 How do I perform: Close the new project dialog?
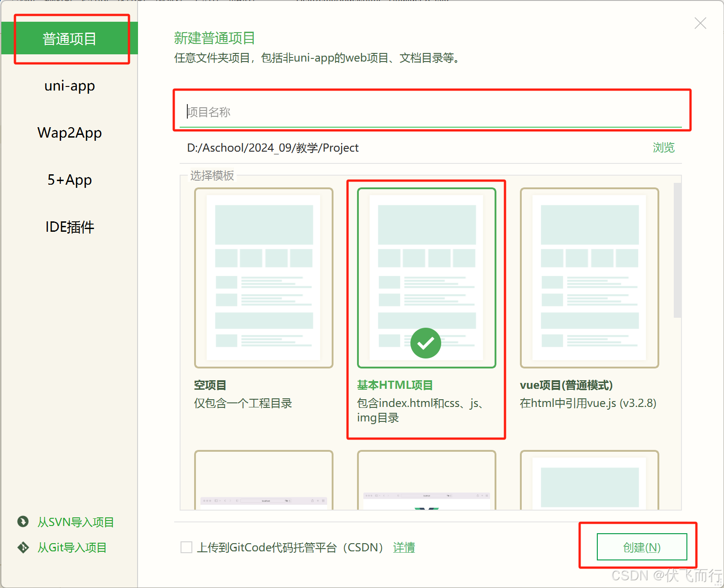700,23
